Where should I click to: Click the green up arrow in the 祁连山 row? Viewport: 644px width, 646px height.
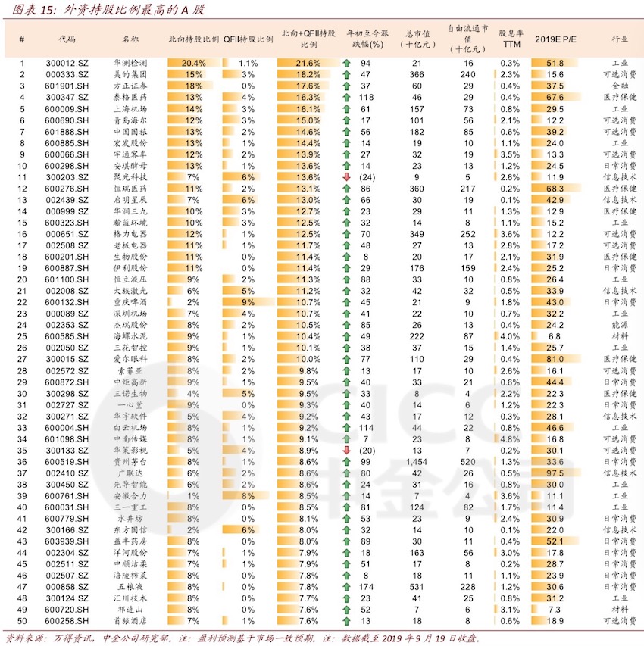click(346, 610)
